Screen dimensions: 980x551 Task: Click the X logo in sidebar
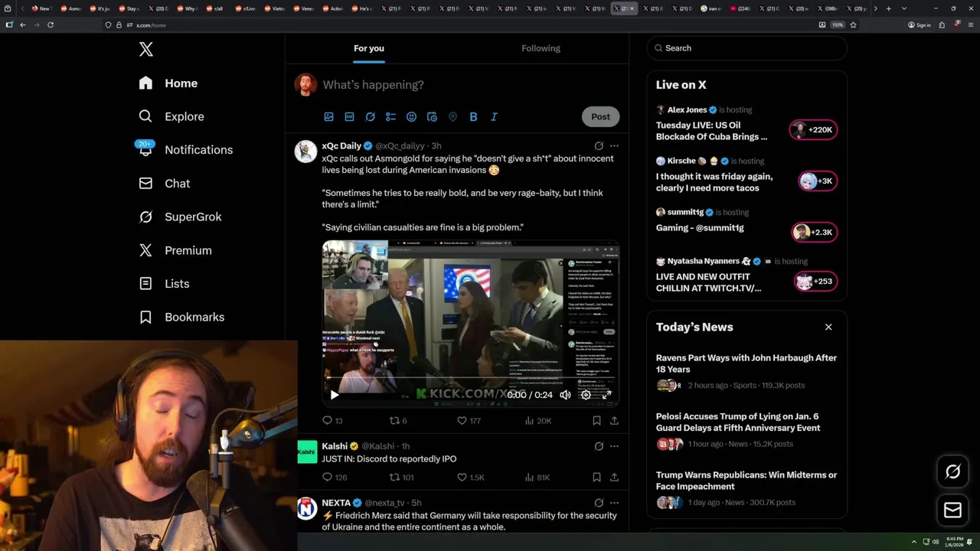[x=146, y=50]
